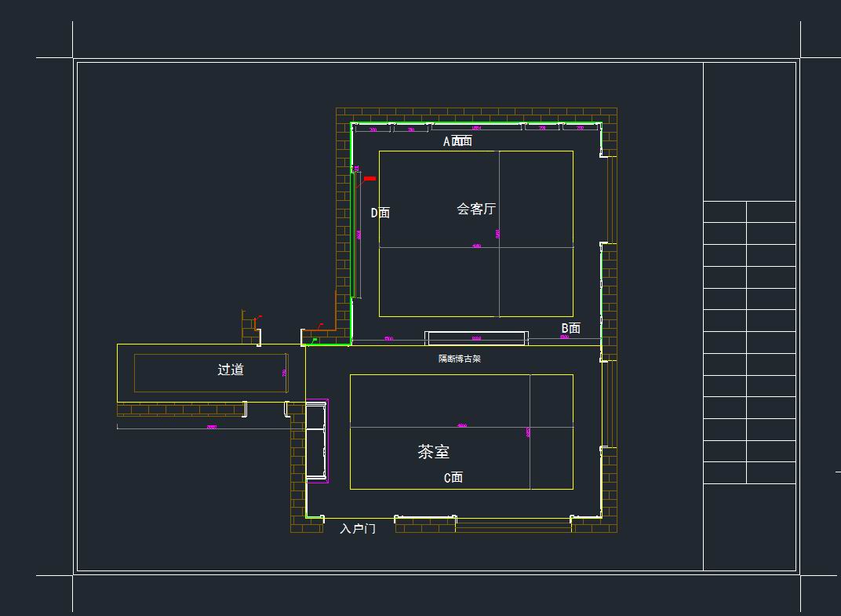Select the 隔断博古架 partition label
The width and height of the screenshot is (841, 616).
pyautogui.click(x=460, y=359)
